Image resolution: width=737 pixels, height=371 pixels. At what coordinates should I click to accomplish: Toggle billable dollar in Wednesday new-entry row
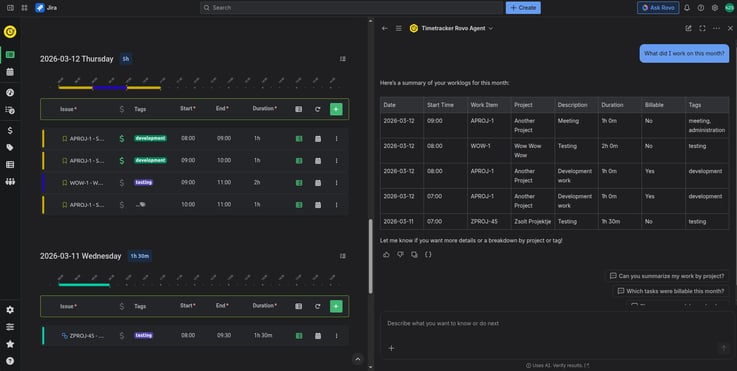point(122,306)
